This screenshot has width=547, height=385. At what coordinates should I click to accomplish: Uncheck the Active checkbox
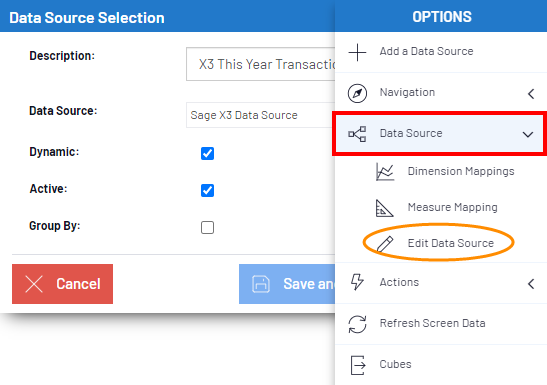(x=208, y=190)
